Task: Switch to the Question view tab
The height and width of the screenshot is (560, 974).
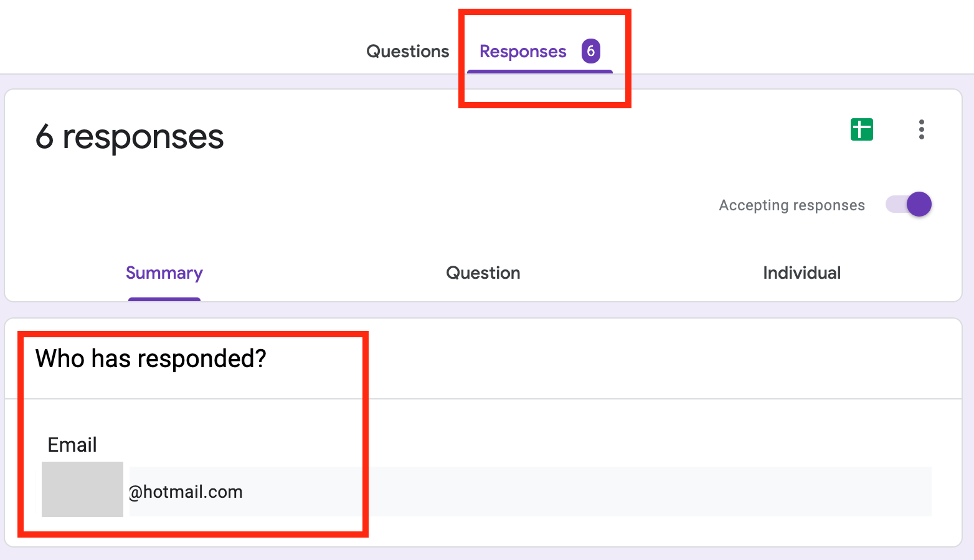Action: tap(483, 273)
